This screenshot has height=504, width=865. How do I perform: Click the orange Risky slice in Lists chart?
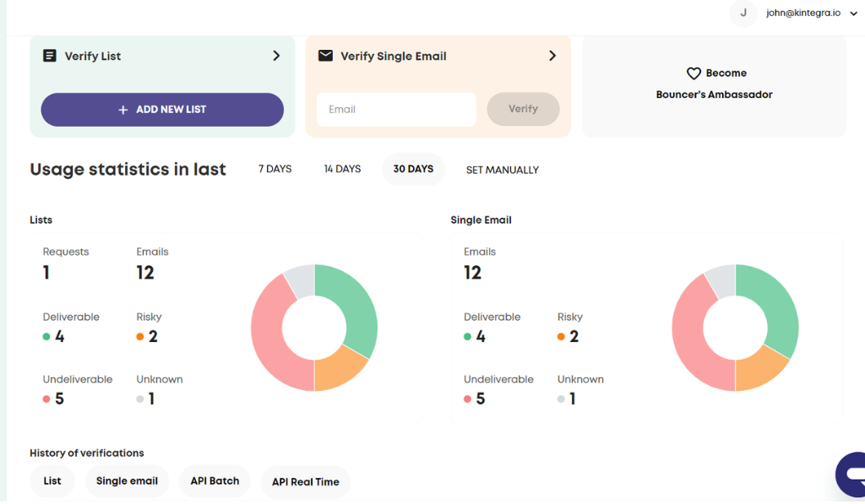[337, 369]
